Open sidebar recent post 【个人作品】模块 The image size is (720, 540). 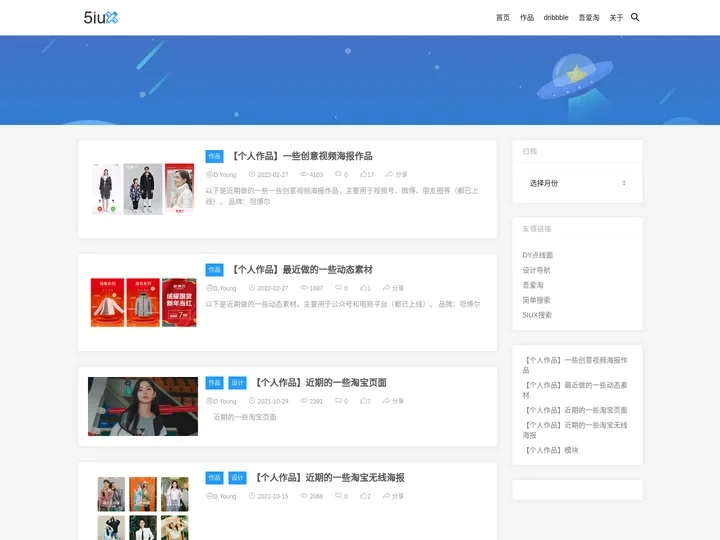click(x=551, y=450)
